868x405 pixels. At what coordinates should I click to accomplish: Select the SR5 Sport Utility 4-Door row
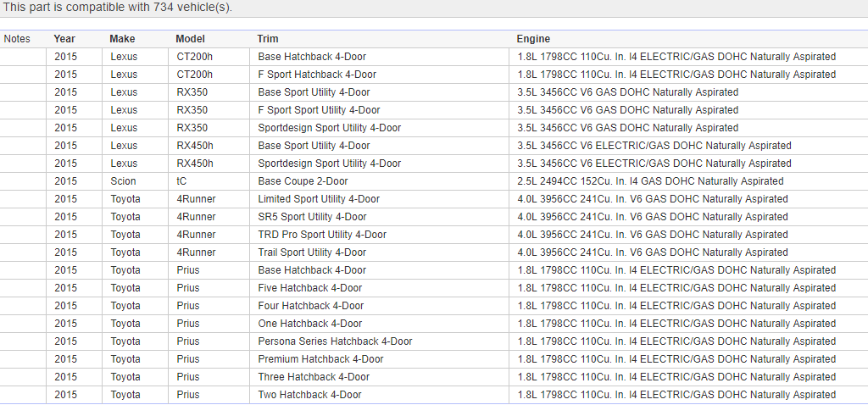(x=314, y=217)
